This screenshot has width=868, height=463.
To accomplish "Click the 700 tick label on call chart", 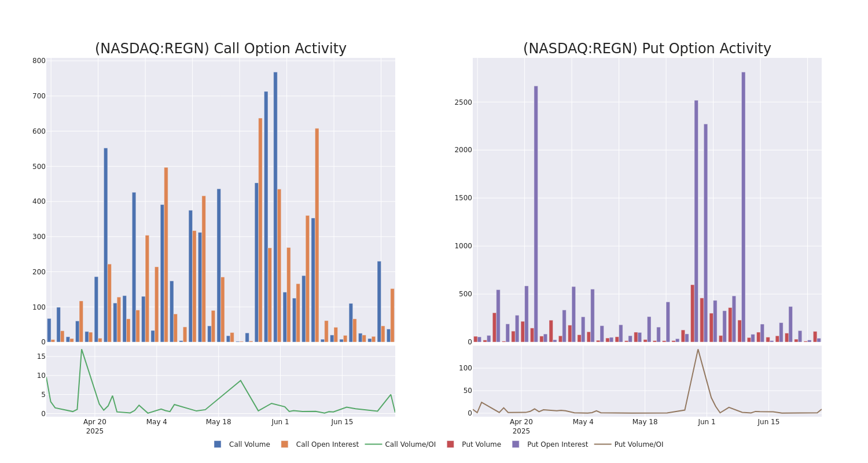I will tap(39, 96).
